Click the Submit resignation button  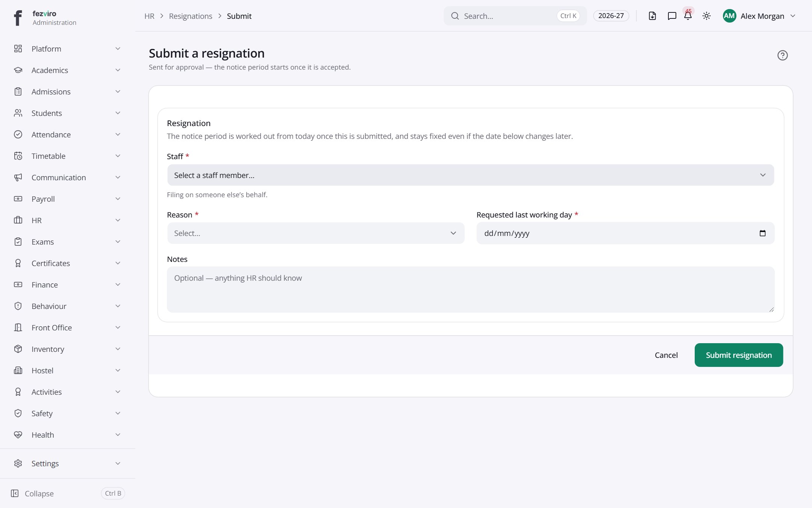(739, 355)
